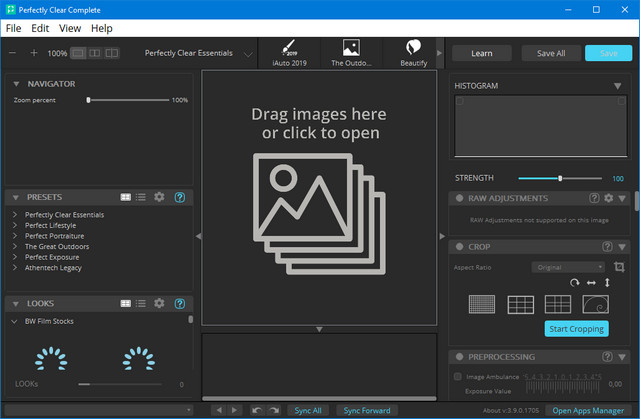Select the iAuto 2019 preset icon
Screen dimensions: 640x419
point(288,50)
